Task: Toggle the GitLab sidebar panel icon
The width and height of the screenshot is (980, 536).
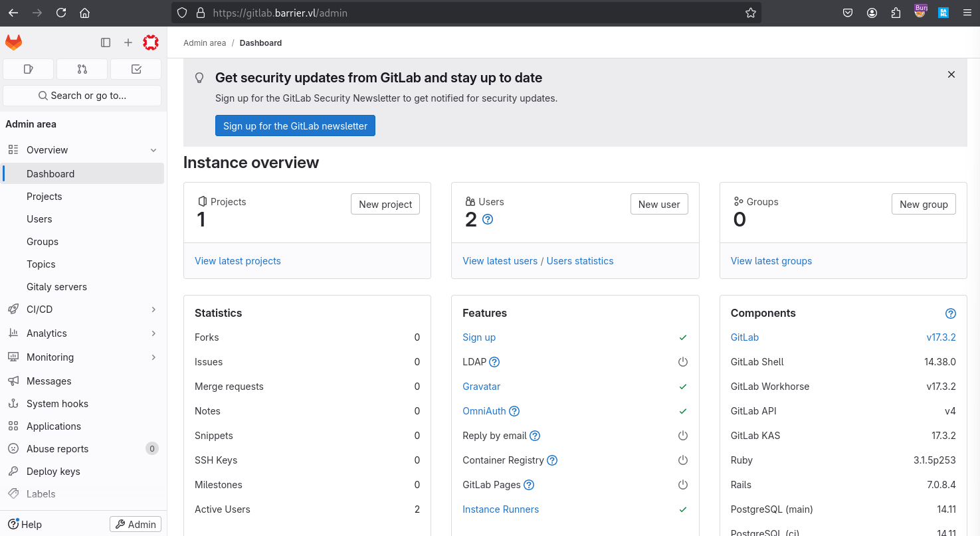Action: tap(106, 43)
